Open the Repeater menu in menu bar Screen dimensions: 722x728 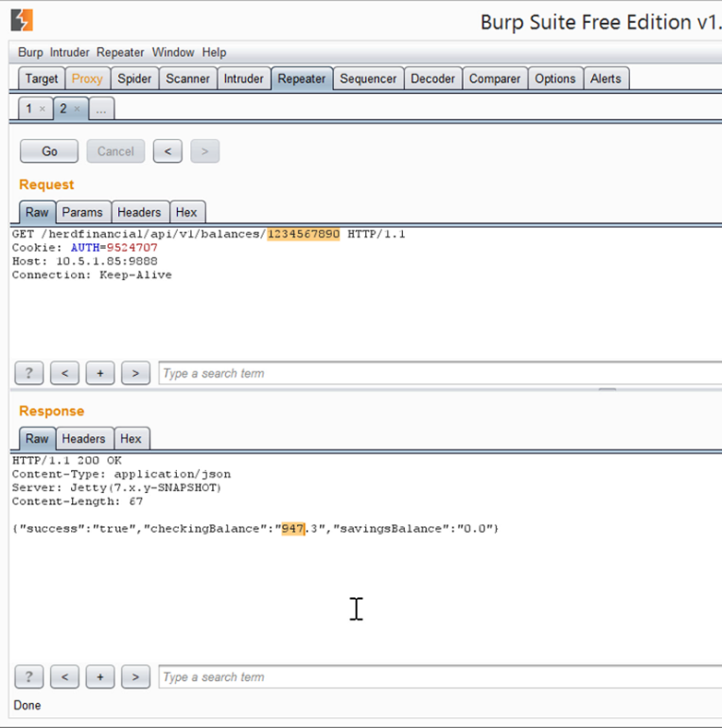120,53
